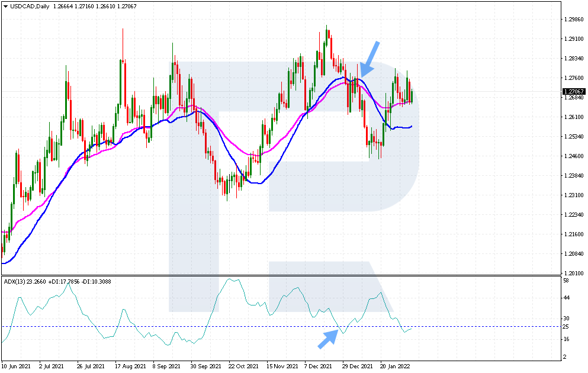Click the 10 Jun 2021 date label
Viewport: 588px width, 373px height.
15,366
